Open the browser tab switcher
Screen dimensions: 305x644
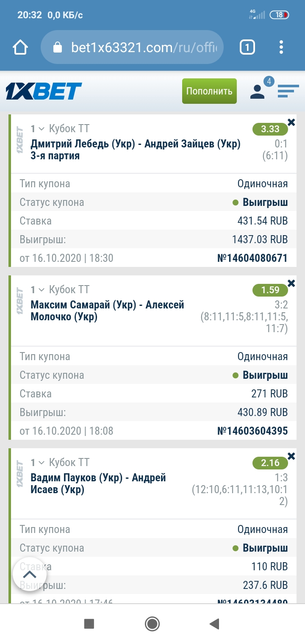[x=247, y=47]
